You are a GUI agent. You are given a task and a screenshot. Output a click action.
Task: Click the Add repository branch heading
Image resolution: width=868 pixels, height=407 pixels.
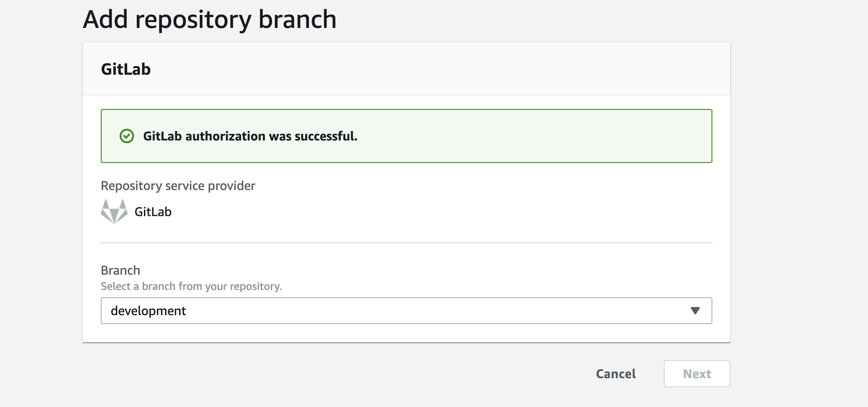(210, 19)
